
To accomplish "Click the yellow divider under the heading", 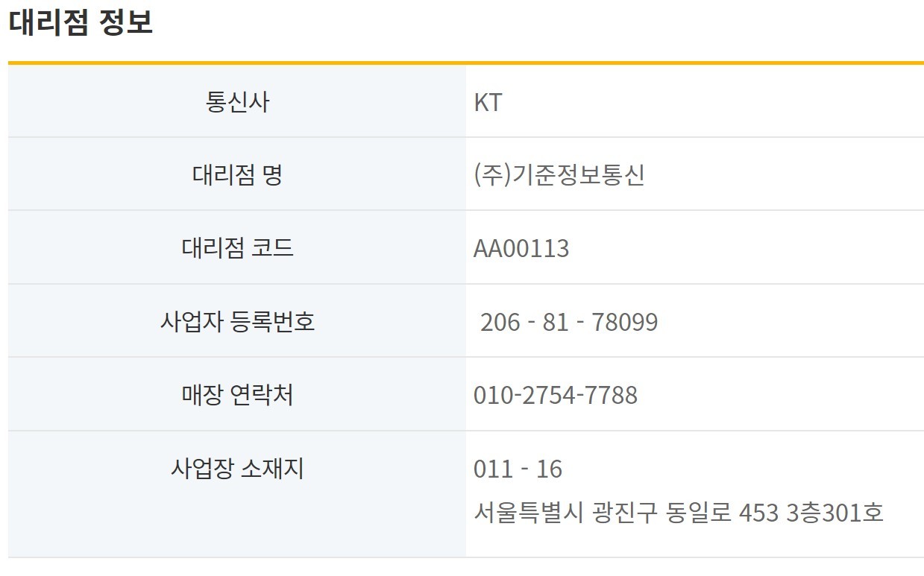I will (465, 63).
